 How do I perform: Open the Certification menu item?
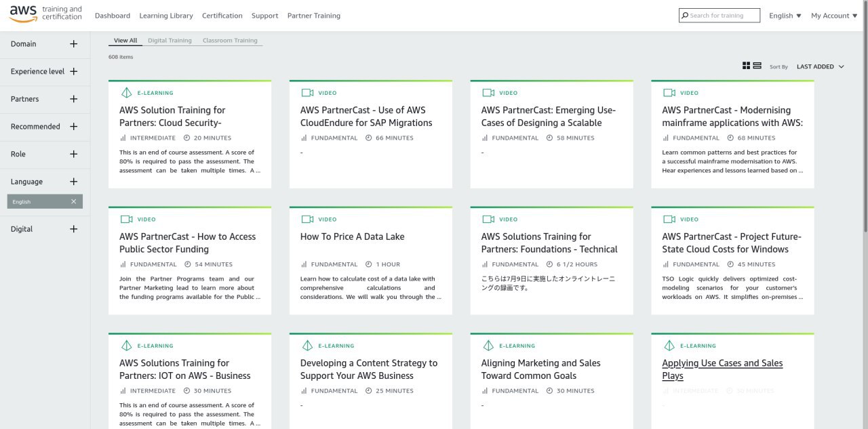(x=222, y=16)
